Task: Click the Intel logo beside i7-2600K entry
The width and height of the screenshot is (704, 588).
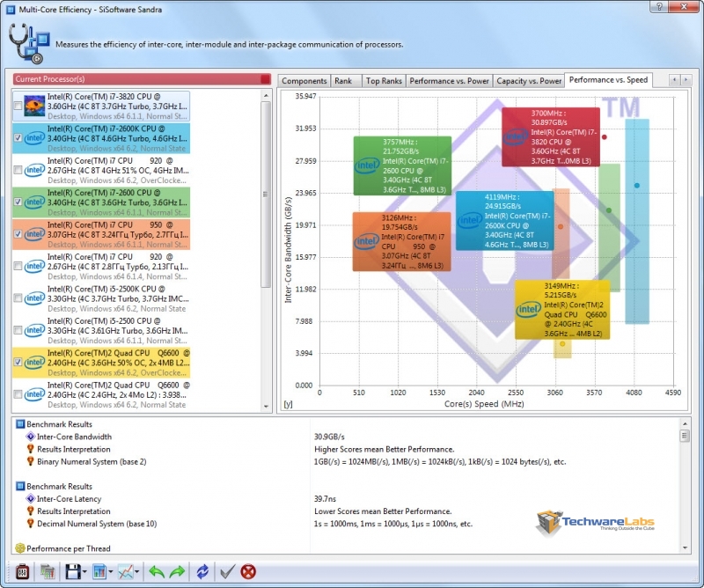Action: click(34, 138)
